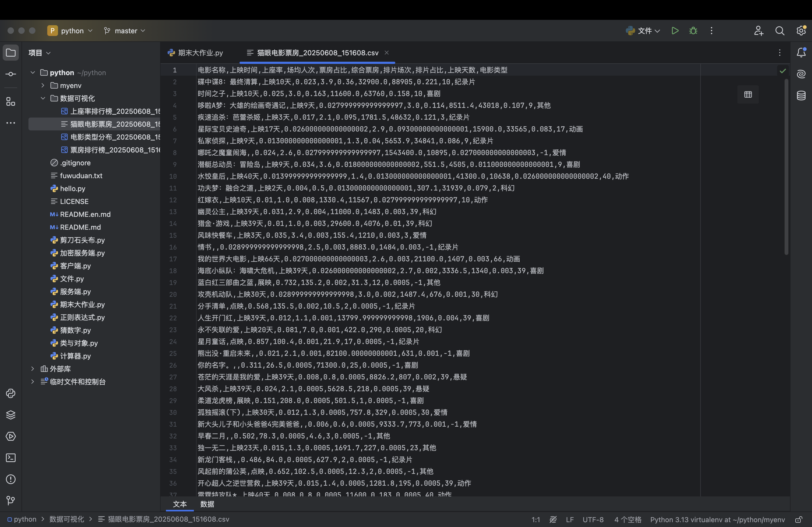This screenshot has width=812, height=527.
Task: Open the Problems tool window
Action: pyautogui.click(x=10, y=479)
